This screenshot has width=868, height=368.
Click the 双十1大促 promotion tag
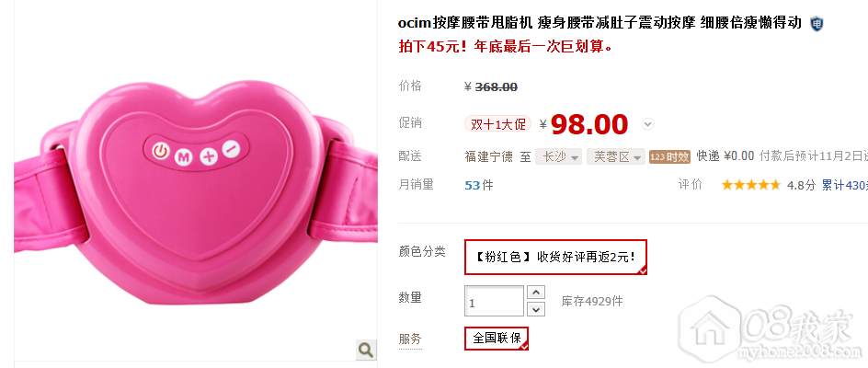[x=497, y=123]
